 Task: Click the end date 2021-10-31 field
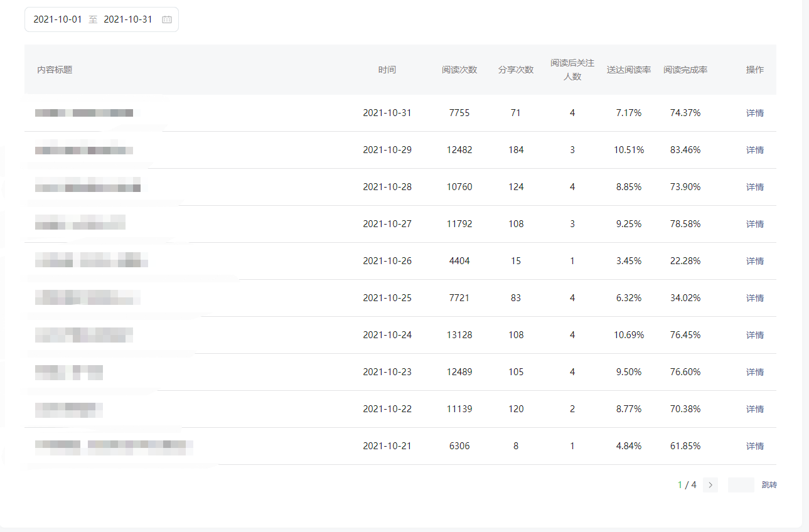tap(128, 19)
